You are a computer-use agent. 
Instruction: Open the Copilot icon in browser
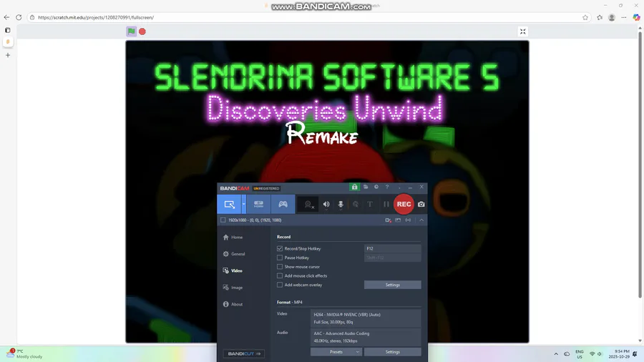pyautogui.click(x=636, y=17)
